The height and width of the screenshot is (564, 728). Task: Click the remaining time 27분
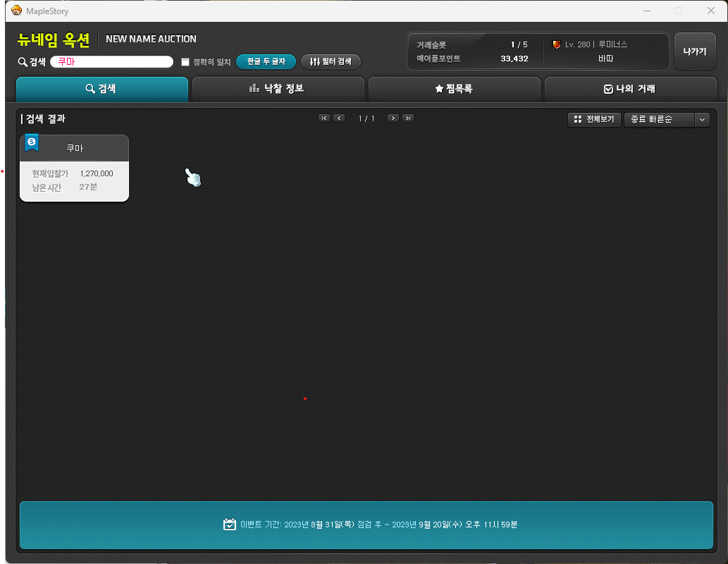88,187
